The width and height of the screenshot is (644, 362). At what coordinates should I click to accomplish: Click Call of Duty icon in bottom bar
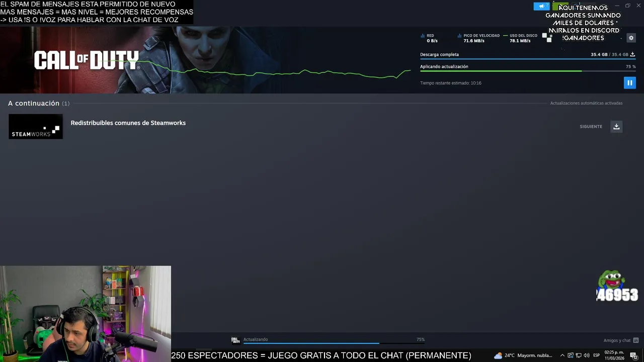pyautogui.click(x=235, y=340)
